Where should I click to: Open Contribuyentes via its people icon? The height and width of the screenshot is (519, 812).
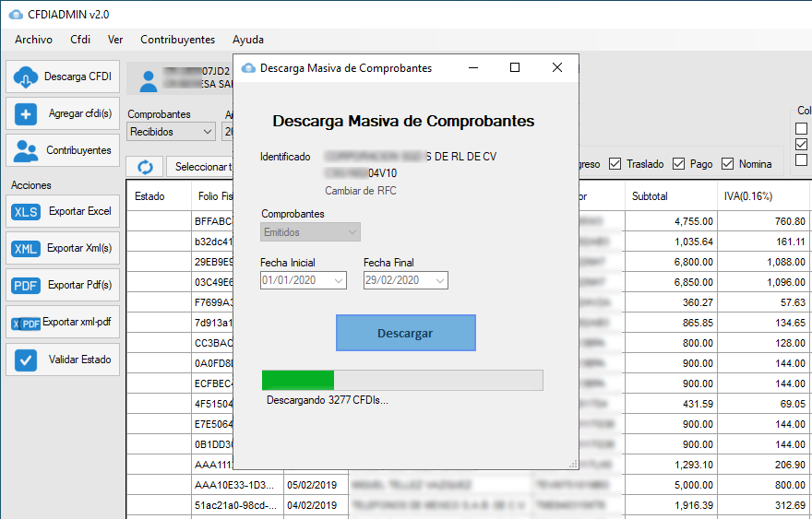tap(25, 150)
